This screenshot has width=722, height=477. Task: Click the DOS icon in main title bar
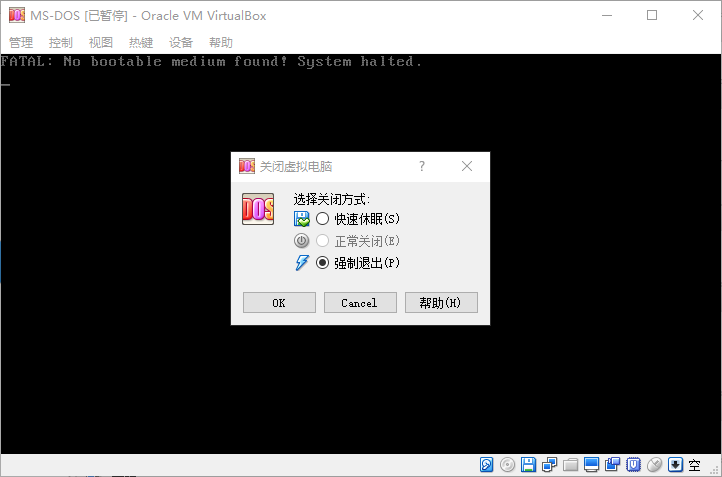17,15
